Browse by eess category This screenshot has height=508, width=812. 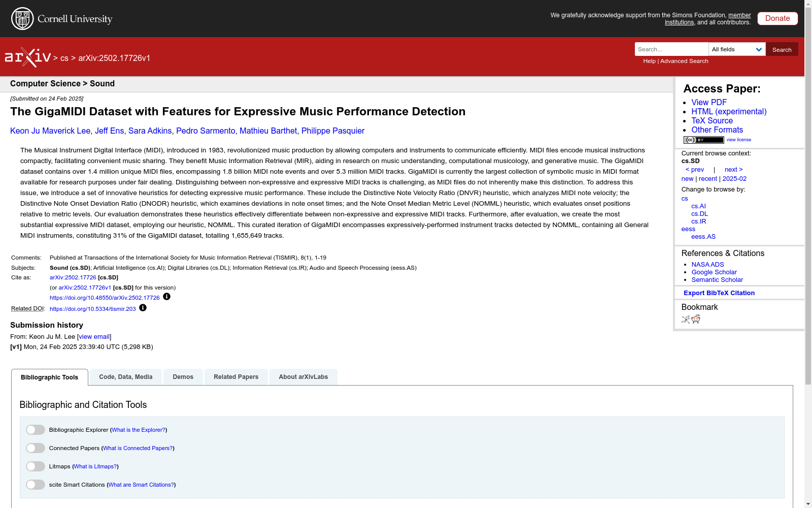688,229
